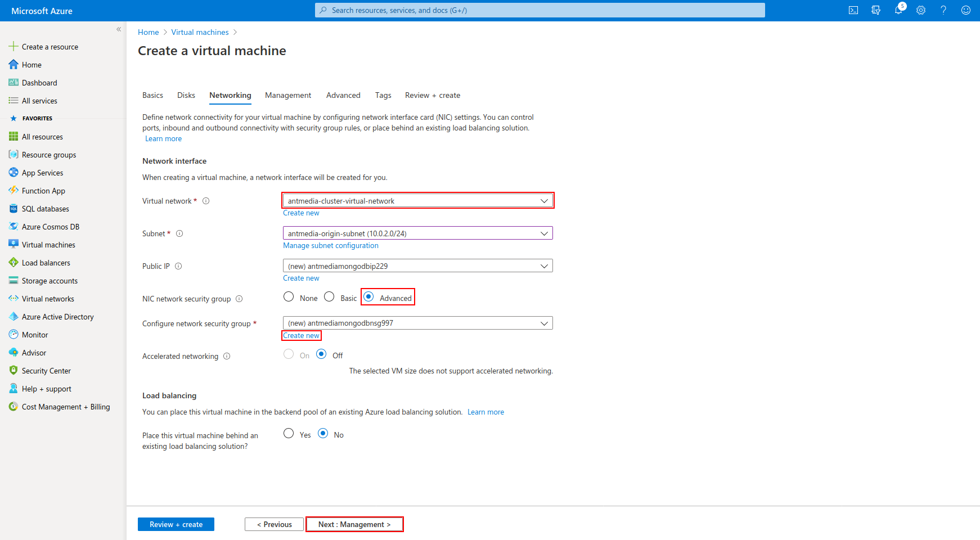980x540 pixels.
Task: Open notifications bell icon
Action: [898, 10]
